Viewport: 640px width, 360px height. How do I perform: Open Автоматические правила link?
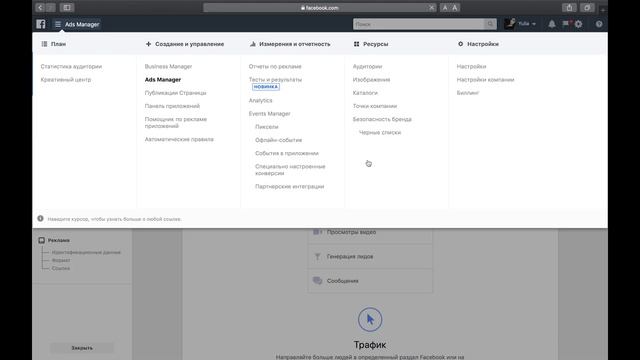pyautogui.click(x=179, y=139)
